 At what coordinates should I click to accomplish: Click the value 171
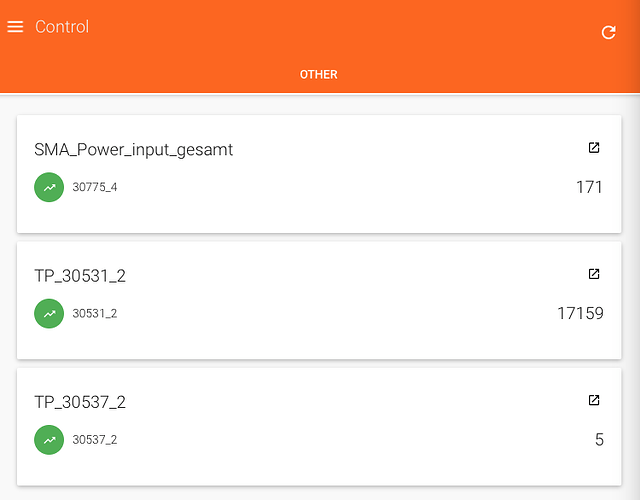[589, 187]
